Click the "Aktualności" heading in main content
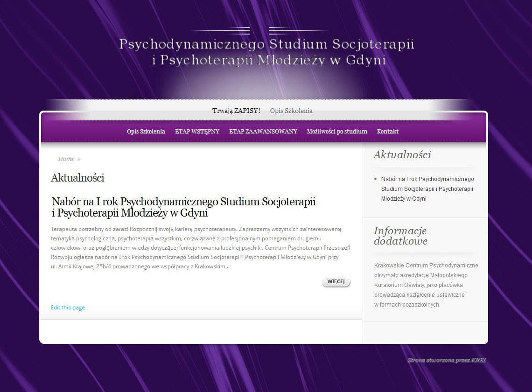The width and height of the screenshot is (532, 392). pyautogui.click(x=77, y=178)
